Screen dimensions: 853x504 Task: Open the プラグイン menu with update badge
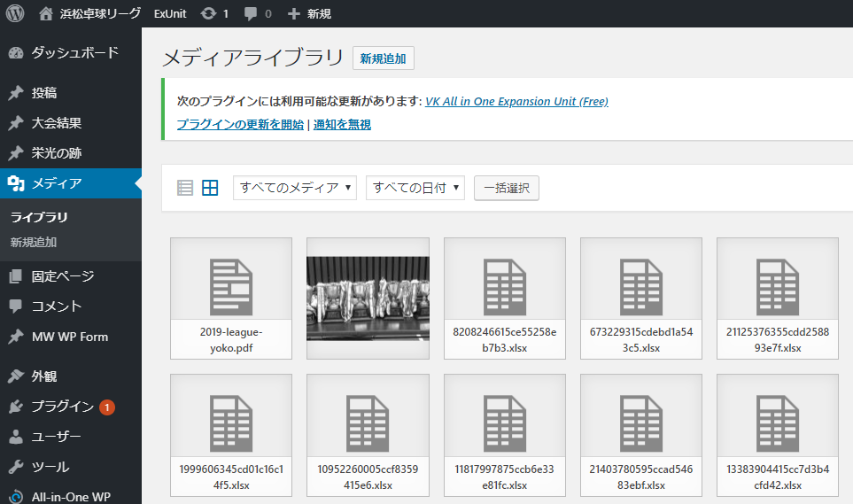62,407
